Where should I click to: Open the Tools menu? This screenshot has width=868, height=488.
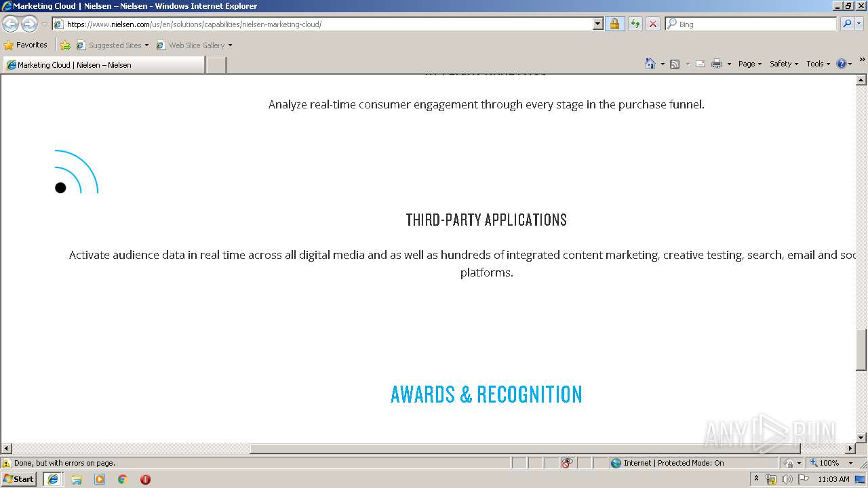(x=818, y=64)
